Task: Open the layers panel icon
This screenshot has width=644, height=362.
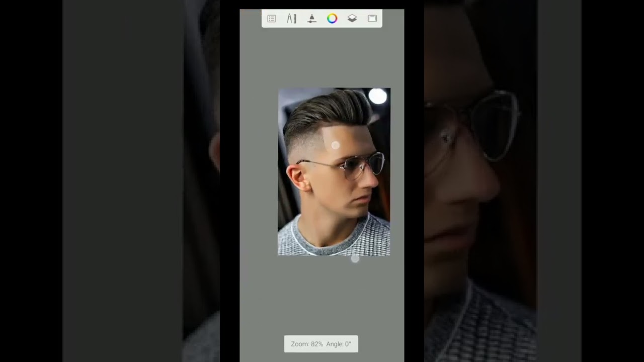Action: [352, 19]
